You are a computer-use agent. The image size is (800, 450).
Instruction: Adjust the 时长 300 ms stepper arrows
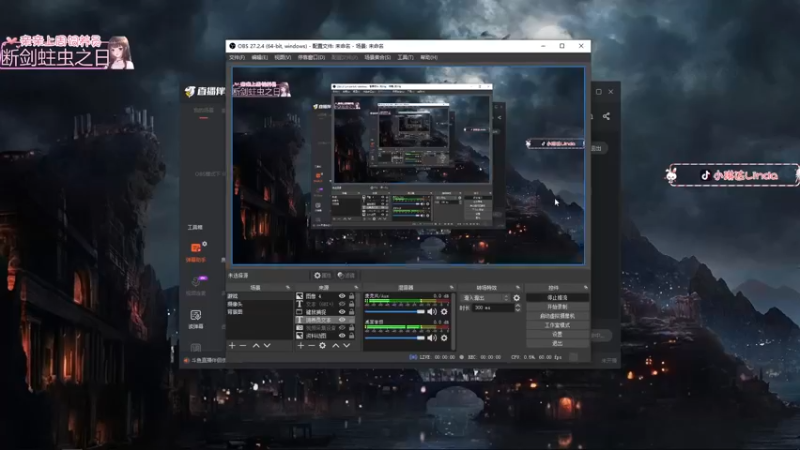click(x=517, y=308)
